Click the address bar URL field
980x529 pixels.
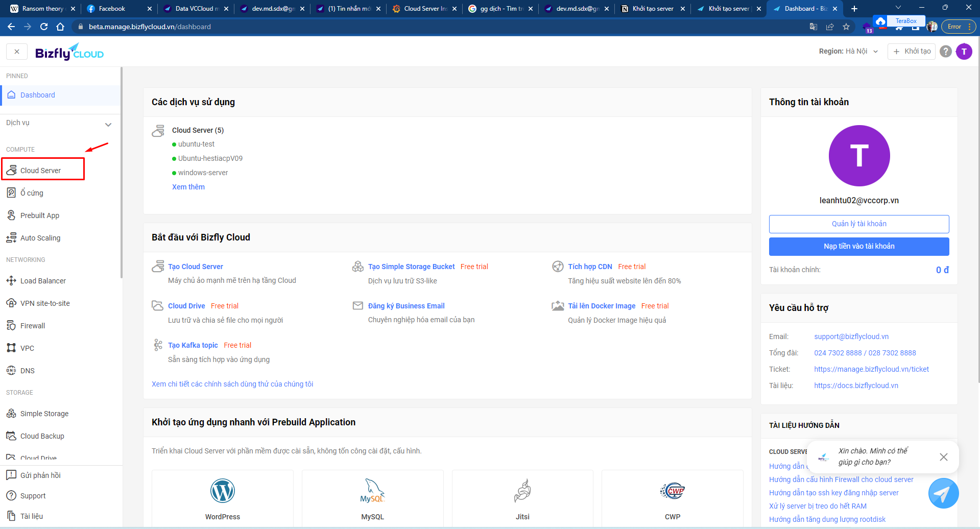(439, 27)
